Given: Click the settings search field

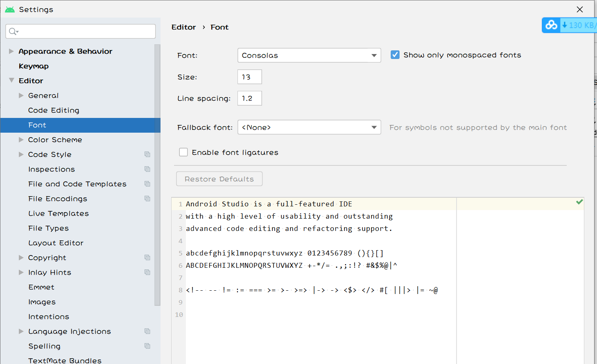Looking at the screenshot, I should tap(81, 32).
